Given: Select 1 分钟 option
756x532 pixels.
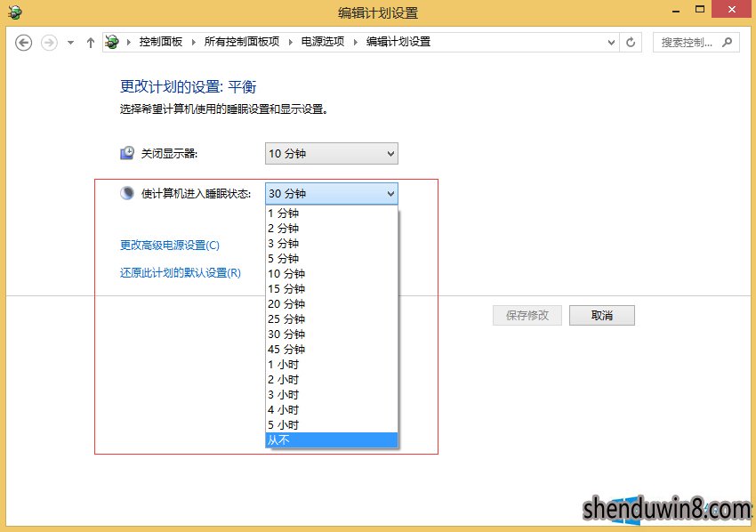Looking at the screenshot, I should pyautogui.click(x=331, y=214).
